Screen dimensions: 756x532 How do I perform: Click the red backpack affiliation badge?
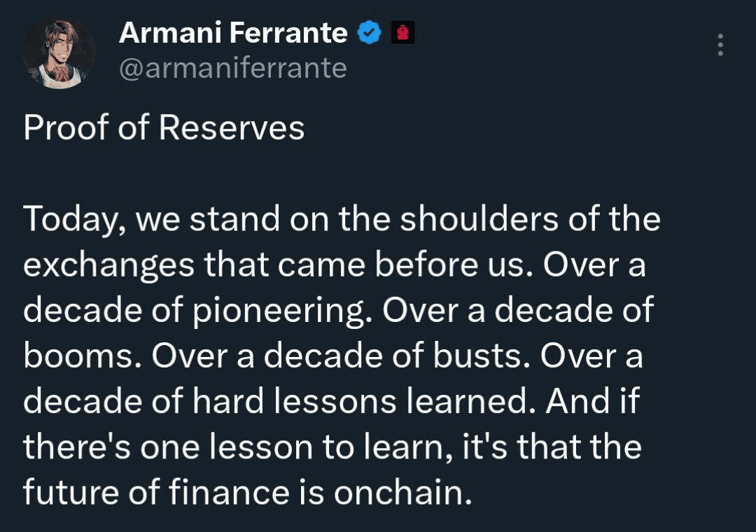(402, 33)
